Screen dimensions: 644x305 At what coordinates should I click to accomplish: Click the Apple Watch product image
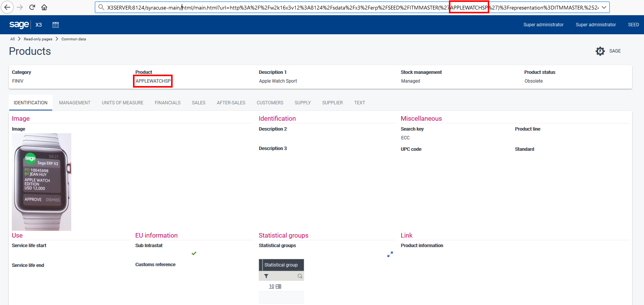(42, 182)
